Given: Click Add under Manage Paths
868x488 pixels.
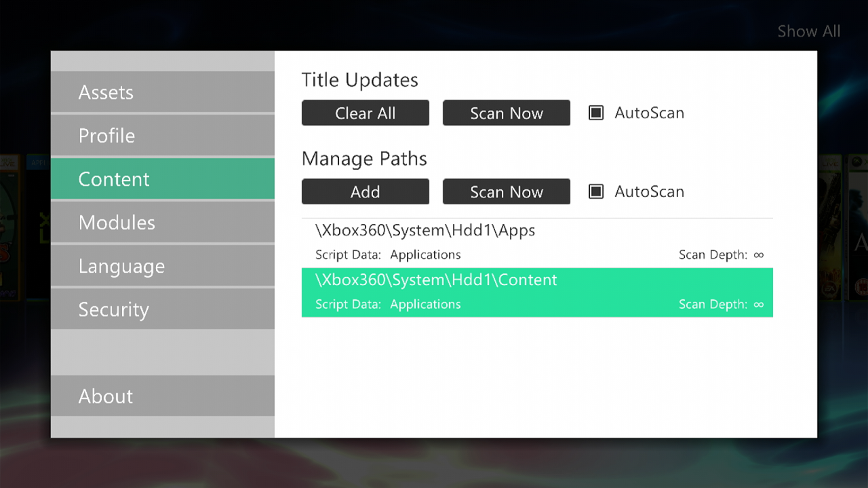Looking at the screenshot, I should (365, 192).
